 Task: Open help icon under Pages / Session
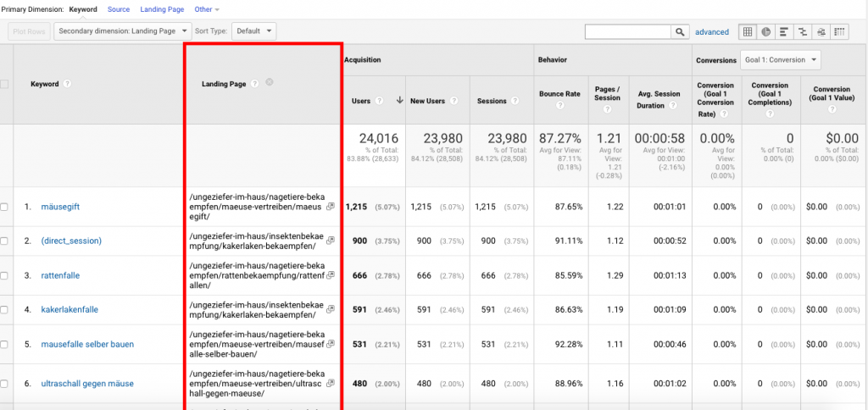pos(607,109)
